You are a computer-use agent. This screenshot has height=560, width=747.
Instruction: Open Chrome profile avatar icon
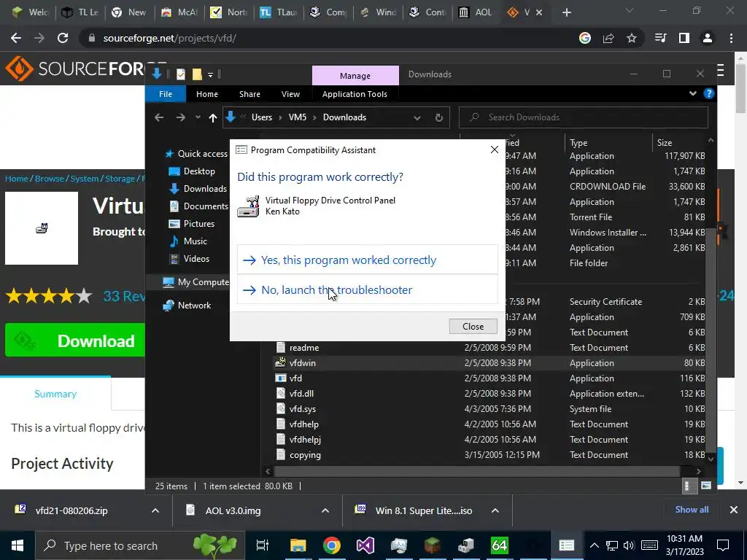coord(708,38)
